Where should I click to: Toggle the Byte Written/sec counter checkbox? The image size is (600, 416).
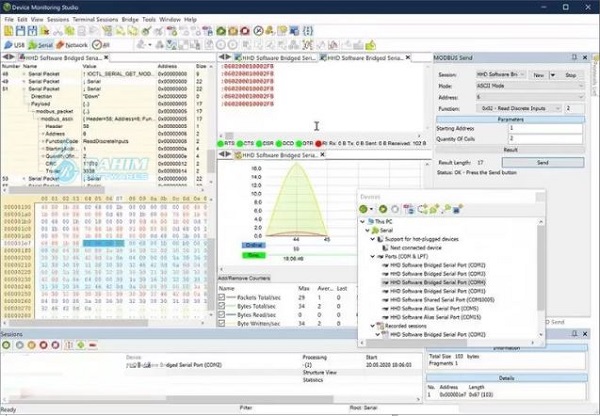pos(222,323)
